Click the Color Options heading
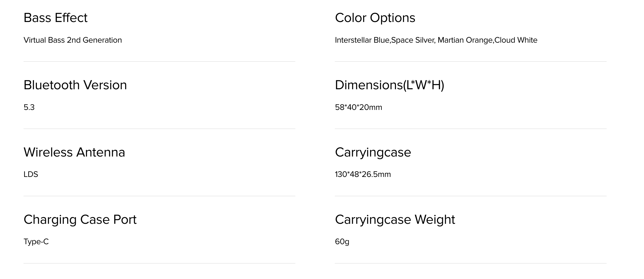The width and height of the screenshot is (644, 279). coord(375,18)
